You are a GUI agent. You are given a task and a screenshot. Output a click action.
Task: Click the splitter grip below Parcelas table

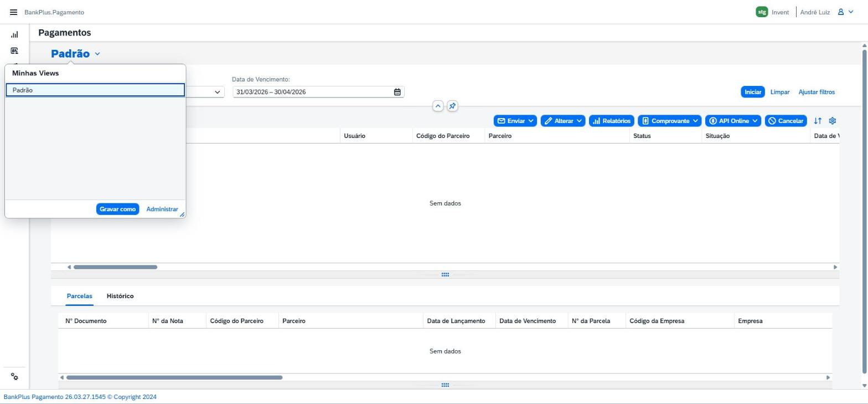point(445,385)
